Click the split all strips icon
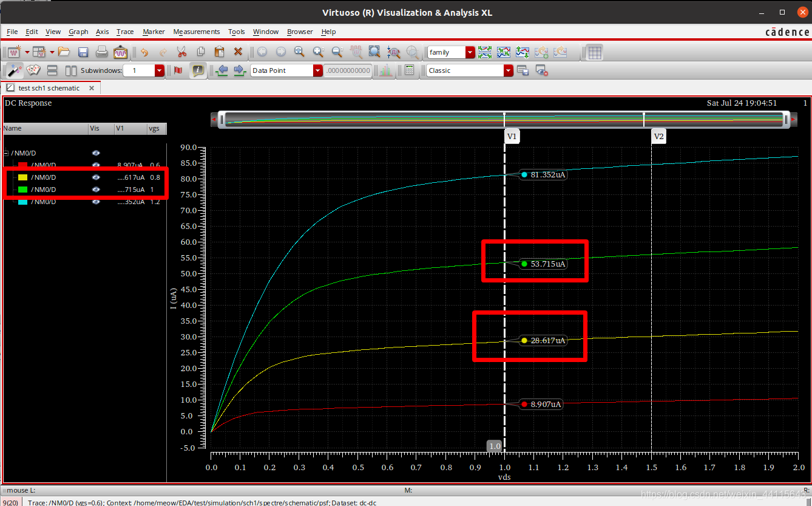 click(485, 52)
